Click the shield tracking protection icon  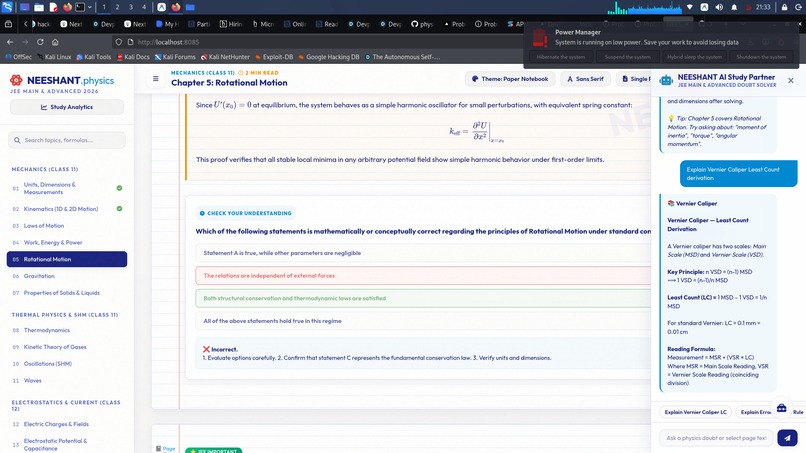(x=119, y=42)
